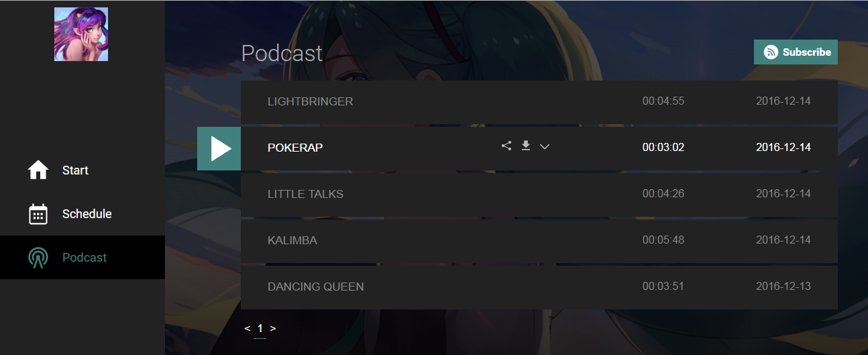Play the POKERAP podcast episode
The height and width of the screenshot is (355, 868).
point(219,148)
